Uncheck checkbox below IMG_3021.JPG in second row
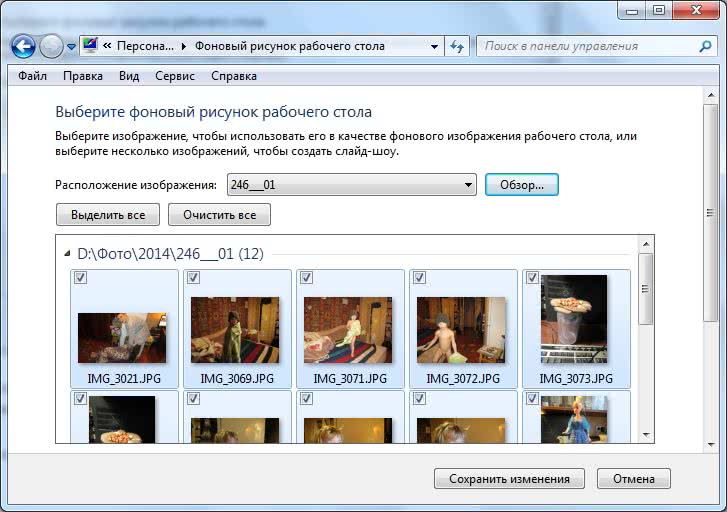727x512 pixels. pos(80,398)
